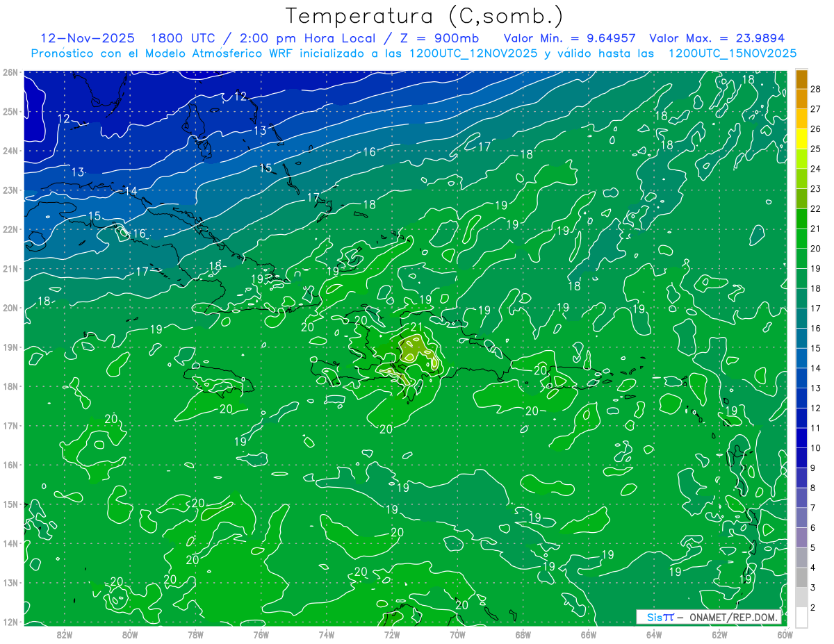834x644 pixels.
Task: Click the color scale label 10
Action: 815,448
